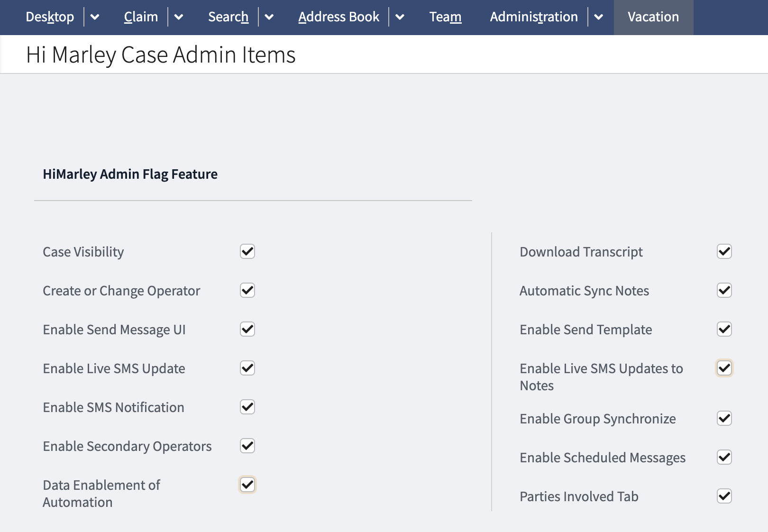Toggle Enable Secondary Operators checkbox
The height and width of the screenshot is (532, 768).
click(247, 446)
